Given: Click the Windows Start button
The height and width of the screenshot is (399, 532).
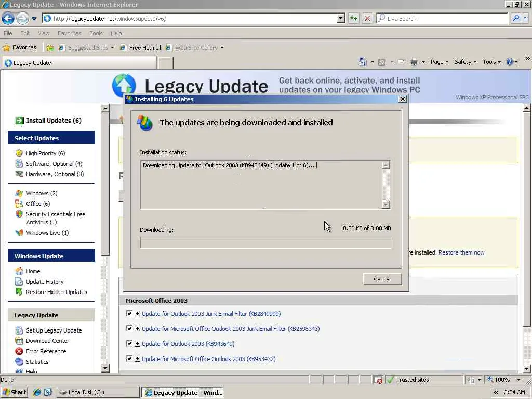Looking at the screenshot, I should [14, 392].
